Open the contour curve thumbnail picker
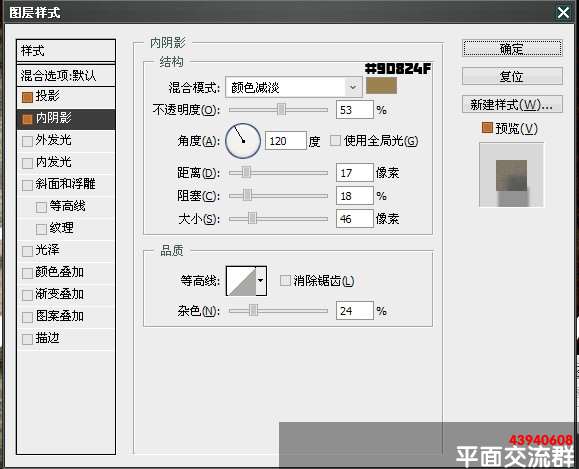This screenshot has height=469, width=579. tap(241, 281)
